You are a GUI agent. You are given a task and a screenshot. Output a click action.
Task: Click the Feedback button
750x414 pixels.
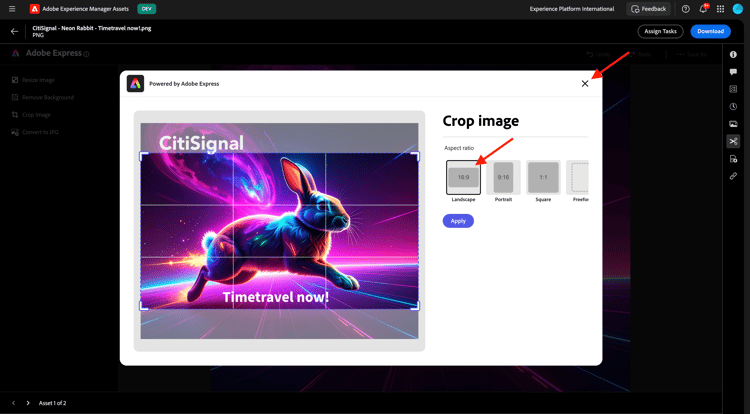649,9
